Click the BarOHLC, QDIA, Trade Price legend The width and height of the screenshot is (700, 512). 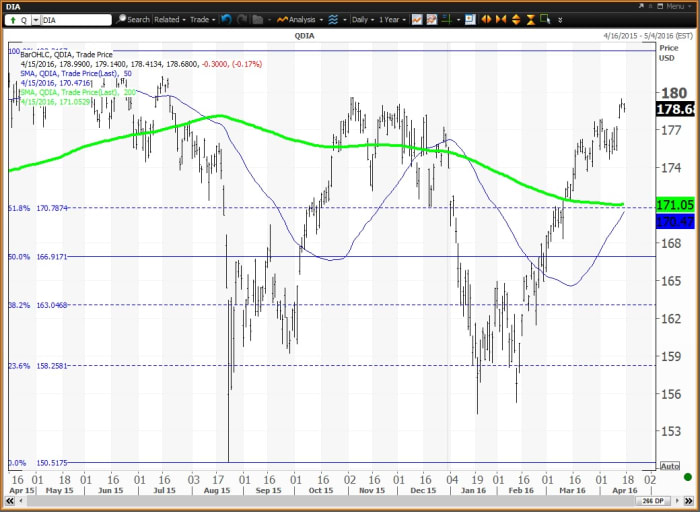point(67,54)
